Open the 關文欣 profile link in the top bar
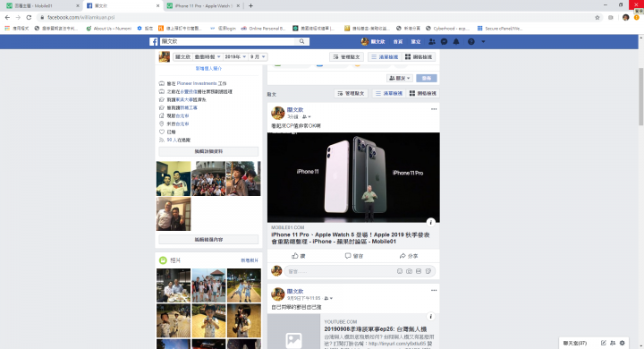The image size is (644, 349). click(x=373, y=41)
